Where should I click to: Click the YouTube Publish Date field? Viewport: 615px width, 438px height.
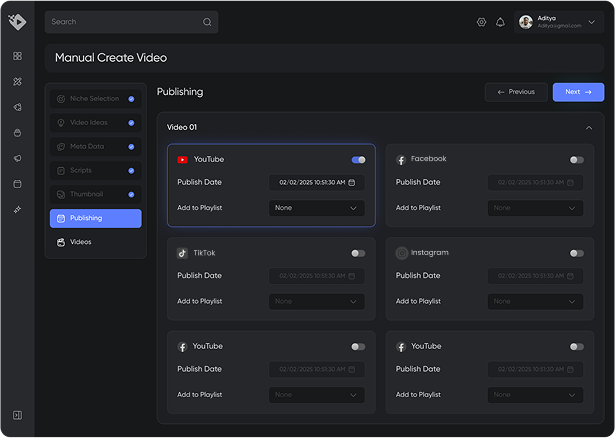pyautogui.click(x=316, y=183)
